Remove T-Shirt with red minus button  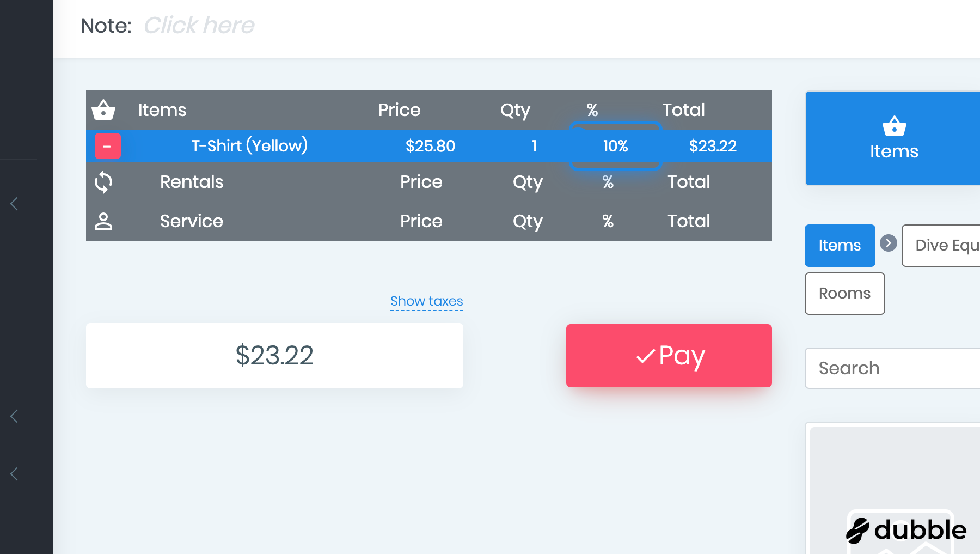point(107,146)
